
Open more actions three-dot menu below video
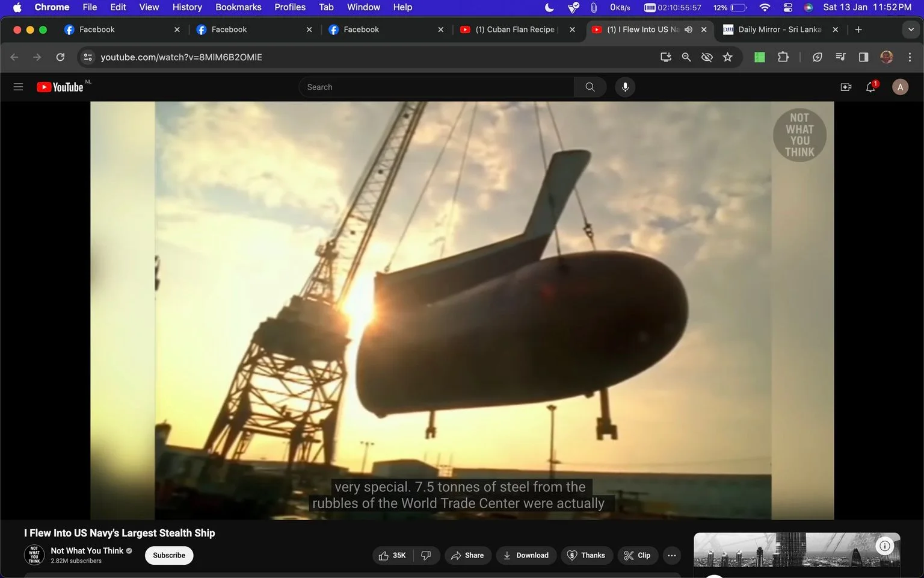point(672,556)
